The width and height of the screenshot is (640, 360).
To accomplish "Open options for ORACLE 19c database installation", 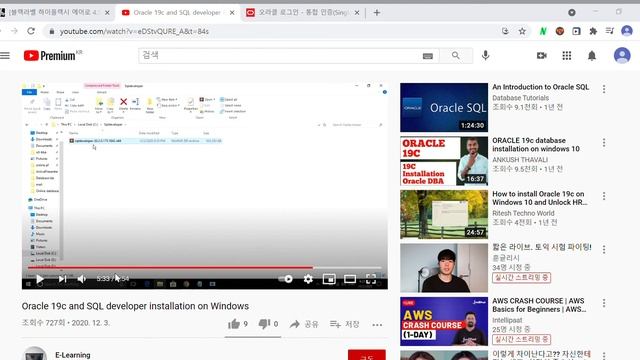I will coord(604,142).
